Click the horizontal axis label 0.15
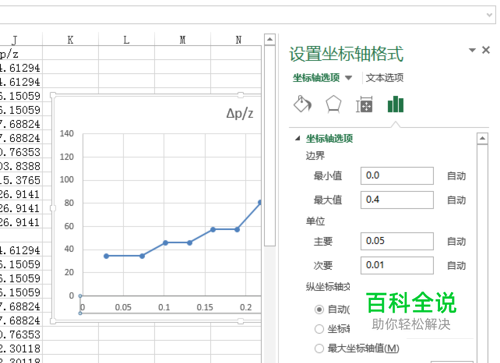Viewport: 500px width, 363px height. coord(205,307)
